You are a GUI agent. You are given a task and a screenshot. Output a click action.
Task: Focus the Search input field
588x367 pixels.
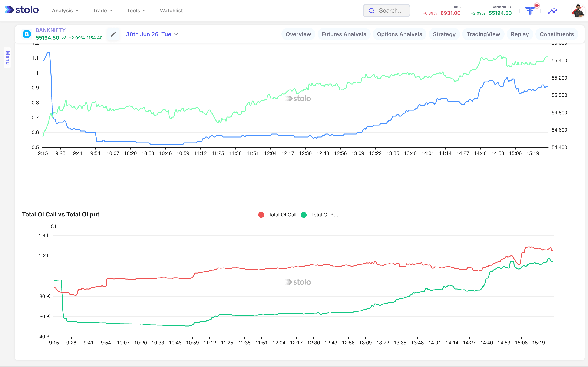tap(386, 11)
